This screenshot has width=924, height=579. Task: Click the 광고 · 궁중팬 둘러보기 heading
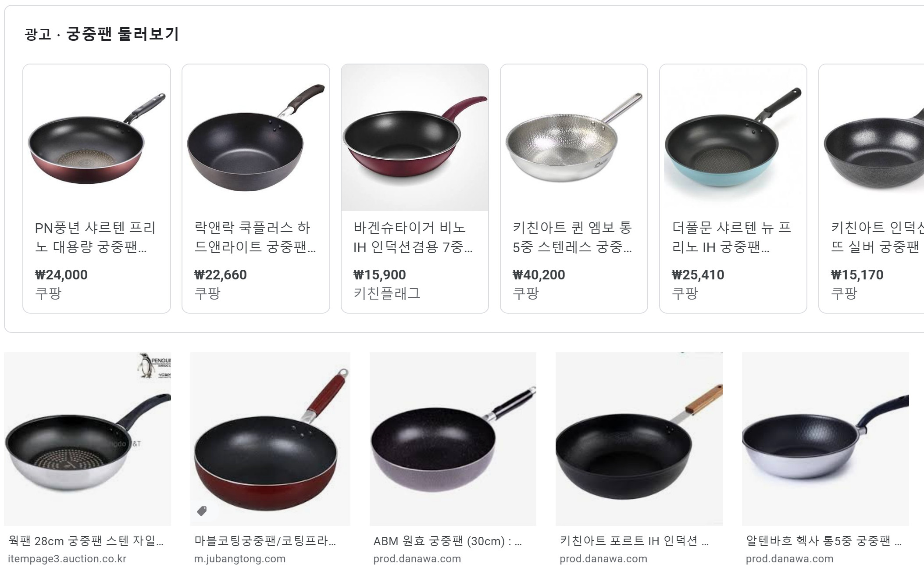point(102,34)
